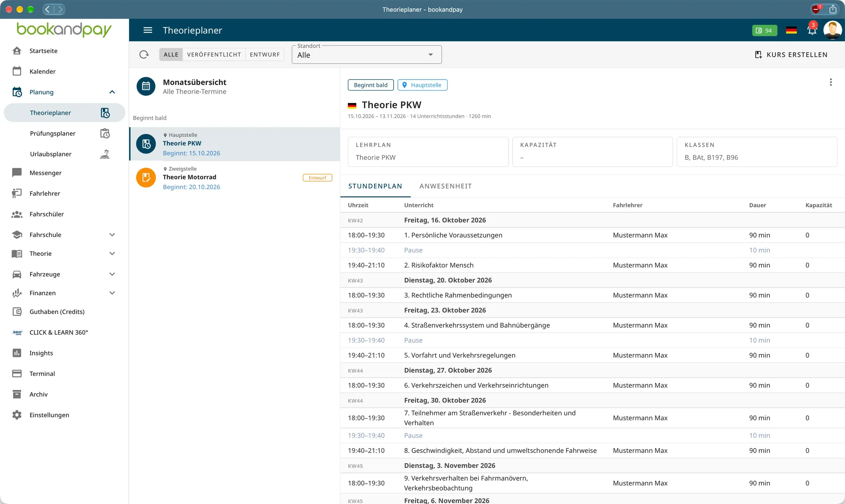Image resolution: width=845 pixels, height=504 pixels.
Task: Click the refresh icon in the filter bar
Action: (x=144, y=55)
